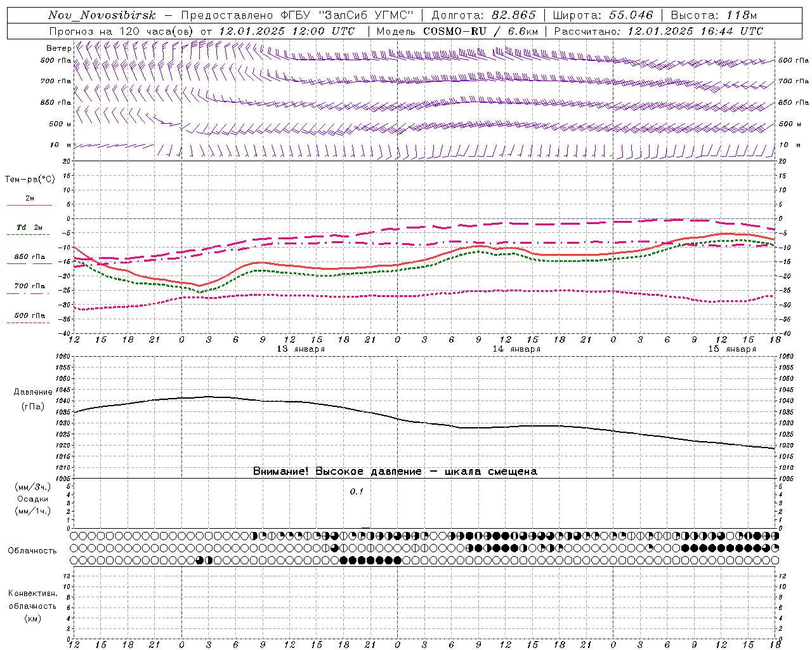Click the Высота: 118м value

click(x=714, y=15)
